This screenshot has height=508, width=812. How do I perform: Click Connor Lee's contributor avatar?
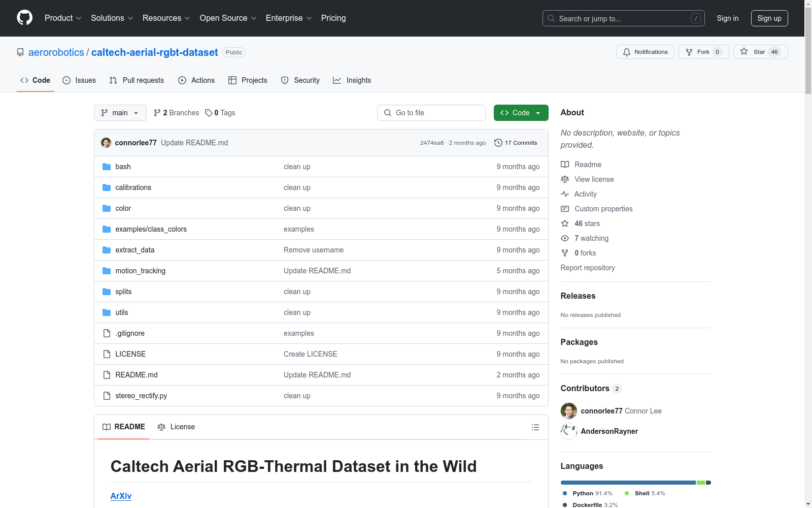point(569,411)
